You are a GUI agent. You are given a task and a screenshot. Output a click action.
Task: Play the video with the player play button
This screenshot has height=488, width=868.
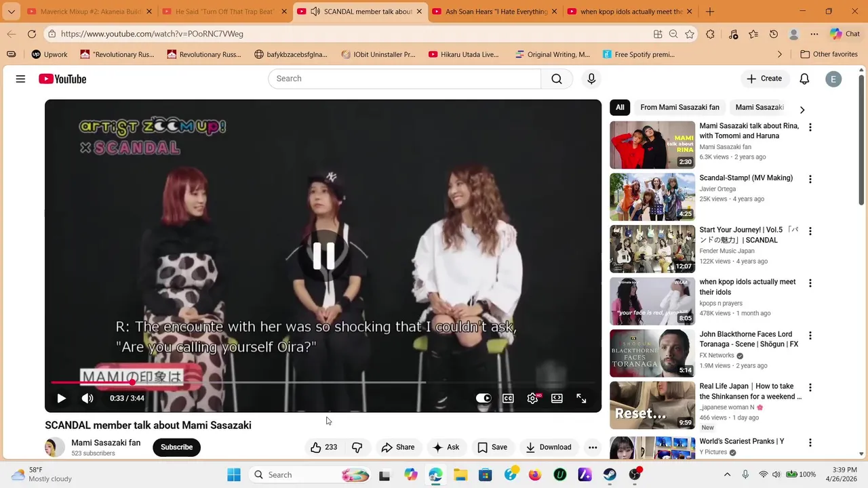61,399
